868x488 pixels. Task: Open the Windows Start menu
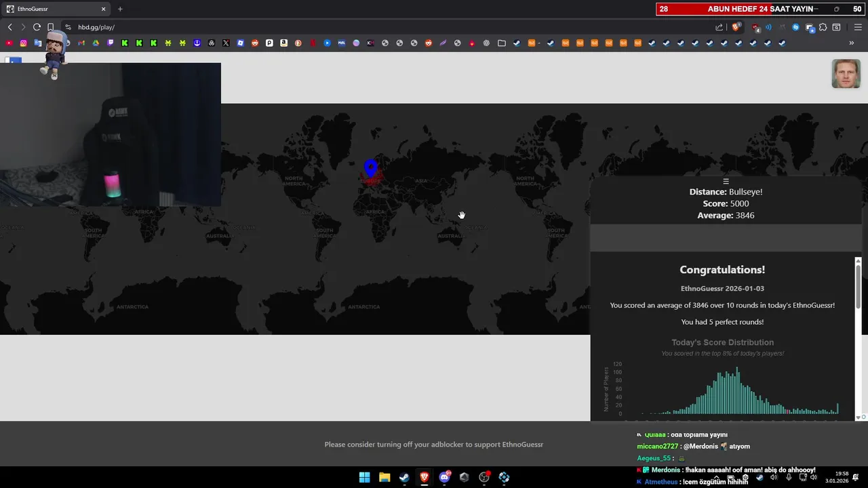coord(364,477)
